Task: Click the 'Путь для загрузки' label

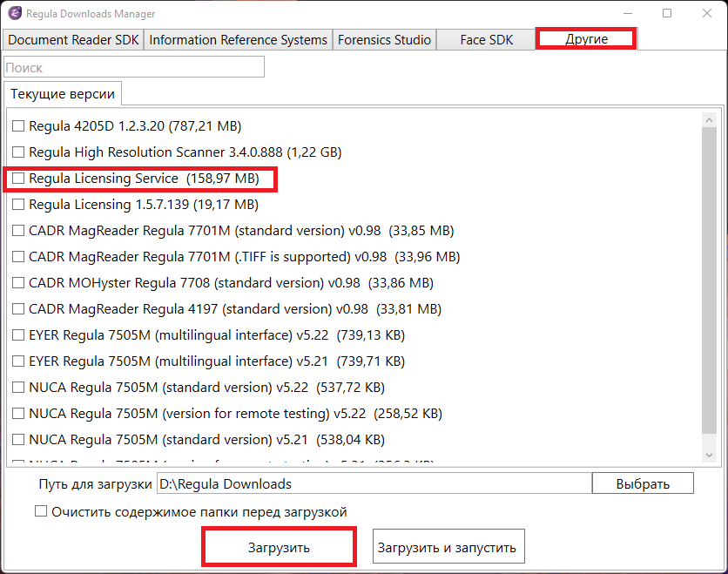Action: [x=95, y=484]
